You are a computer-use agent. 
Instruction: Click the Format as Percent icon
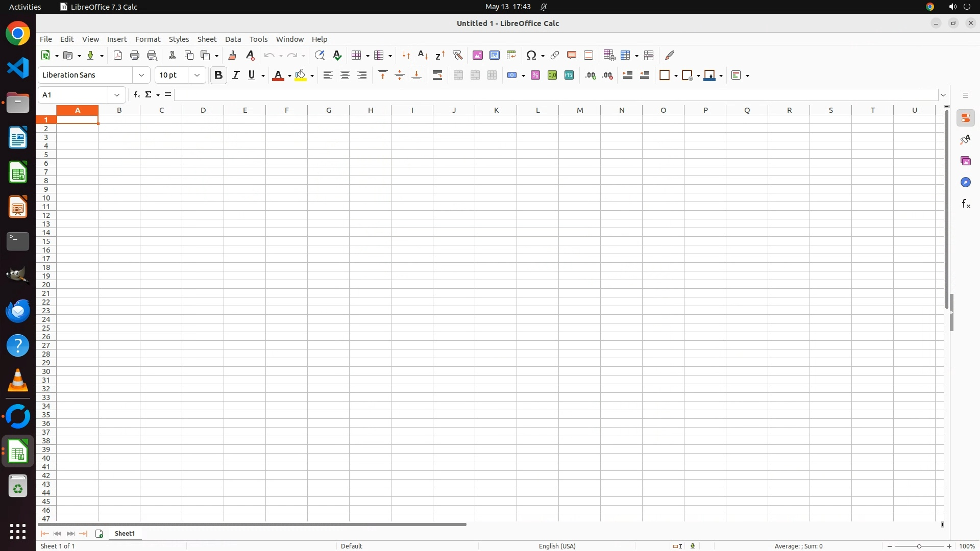pos(535,76)
